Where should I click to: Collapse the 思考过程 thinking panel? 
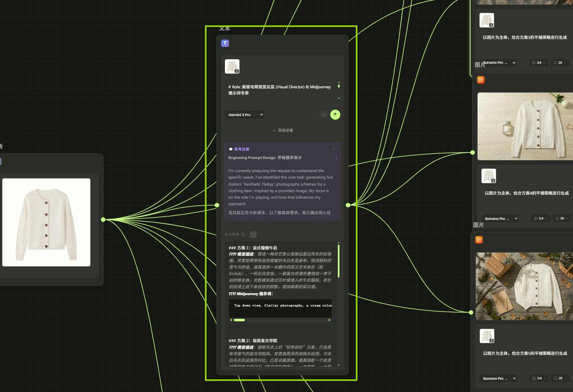coord(333,149)
